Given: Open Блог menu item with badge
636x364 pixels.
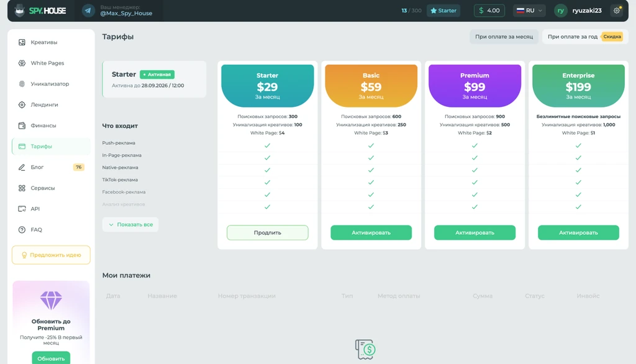Looking at the screenshot, I should pos(51,167).
